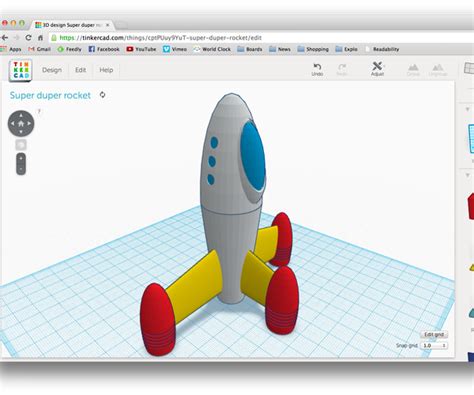Select the 3D design Super duper browser tab
The width and height of the screenshot is (474, 395).
pos(71,25)
